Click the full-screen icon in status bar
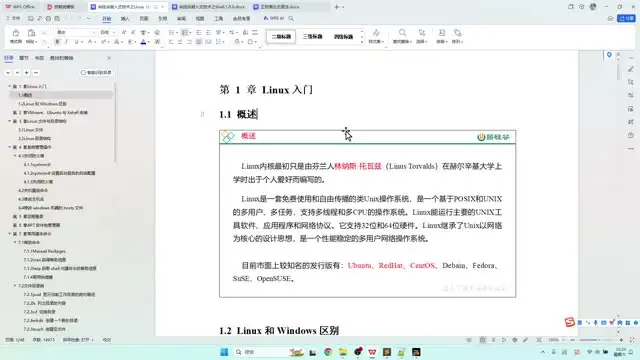The height and width of the screenshot is (360, 640). 632,340
